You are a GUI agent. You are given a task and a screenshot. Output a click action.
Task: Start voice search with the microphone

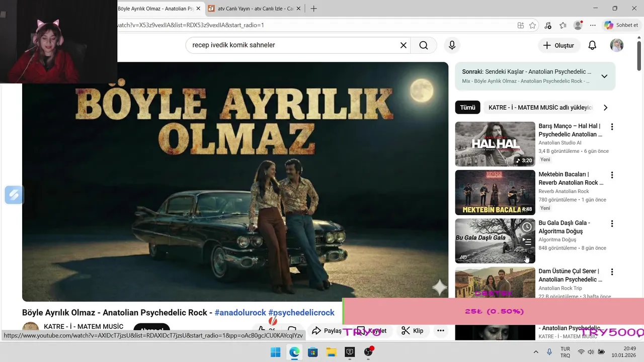point(452,45)
